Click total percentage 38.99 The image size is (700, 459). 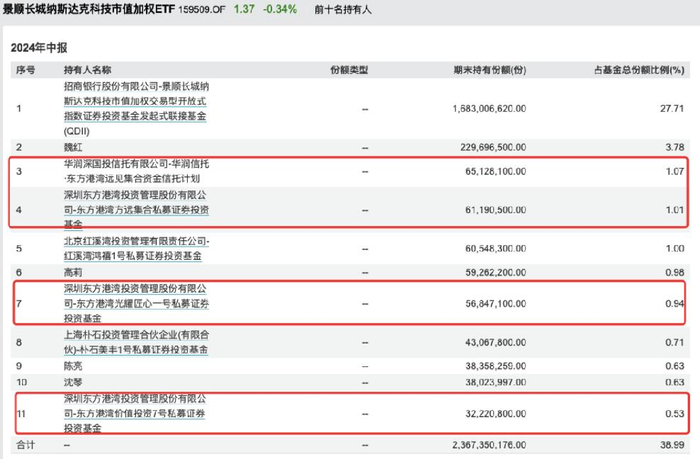tap(672, 445)
